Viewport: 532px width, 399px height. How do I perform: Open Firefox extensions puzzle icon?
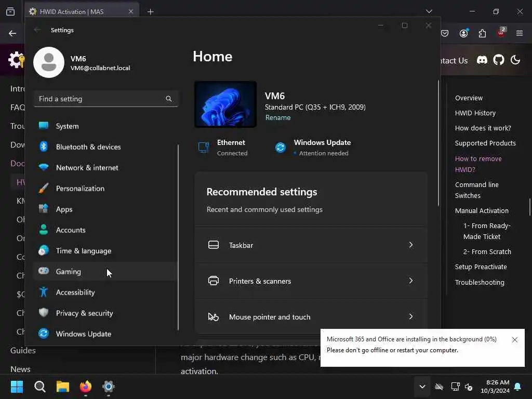pos(482,33)
